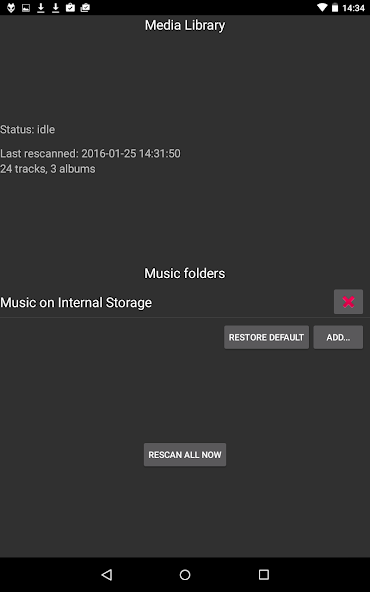Click the Restore Default button

266,337
